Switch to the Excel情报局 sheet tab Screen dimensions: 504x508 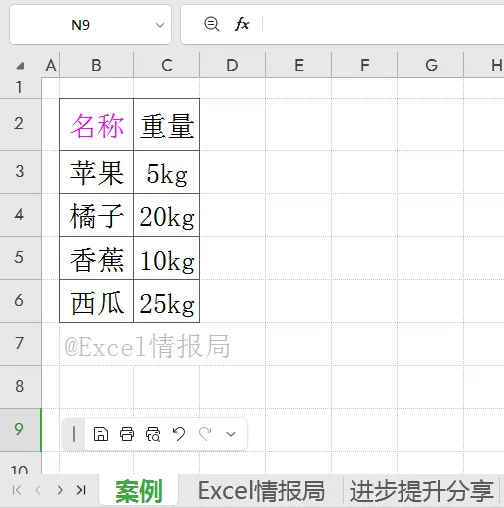pos(261,491)
